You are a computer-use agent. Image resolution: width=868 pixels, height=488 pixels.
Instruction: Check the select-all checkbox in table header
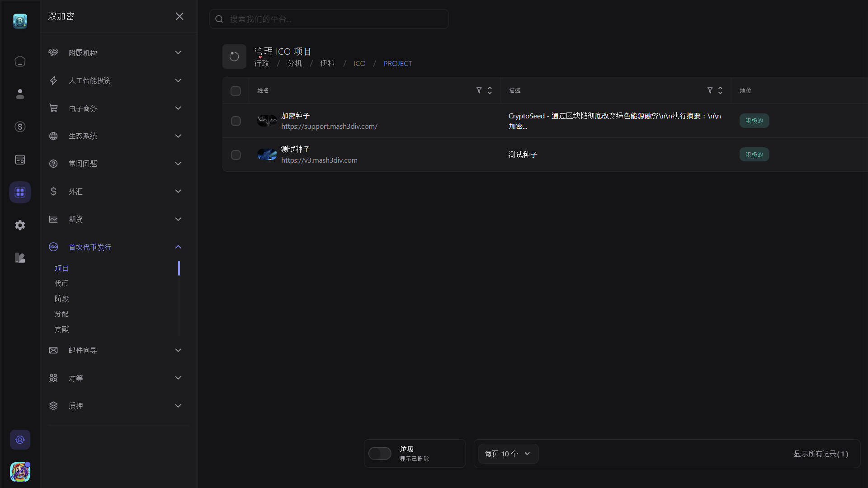pos(236,91)
